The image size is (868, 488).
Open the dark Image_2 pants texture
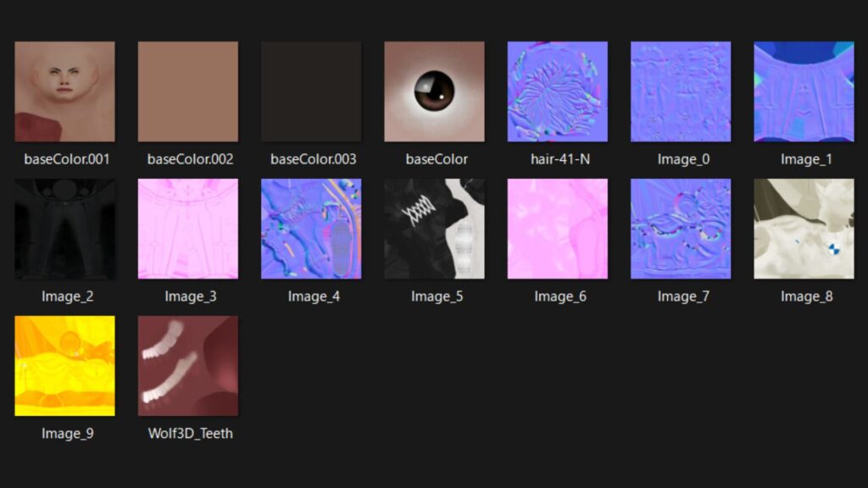64,229
